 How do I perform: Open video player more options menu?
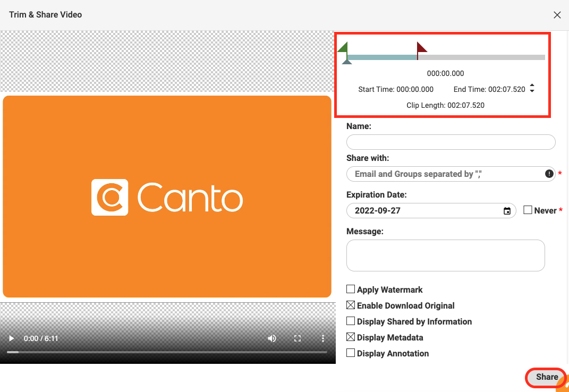(322, 338)
